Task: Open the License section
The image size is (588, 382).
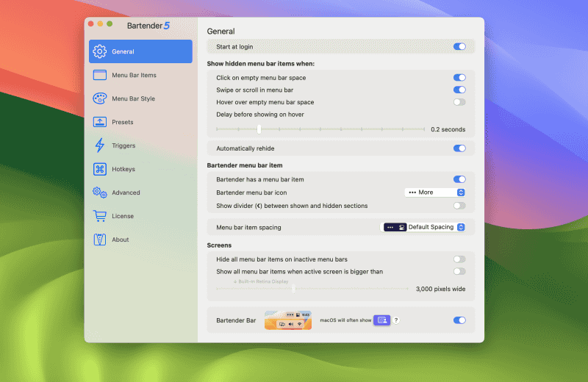Action: click(140, 216)
